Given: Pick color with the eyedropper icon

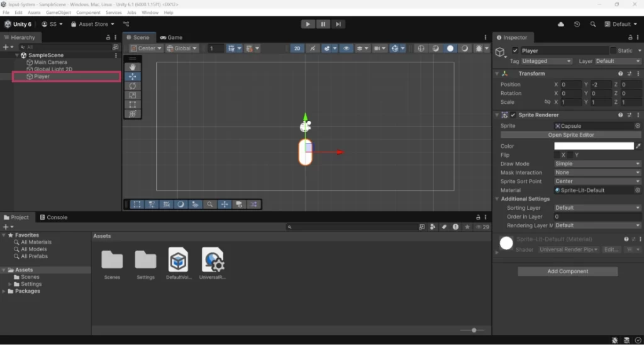Looking at the screenshot, I should pyautogui.click(x=638, y=146).
